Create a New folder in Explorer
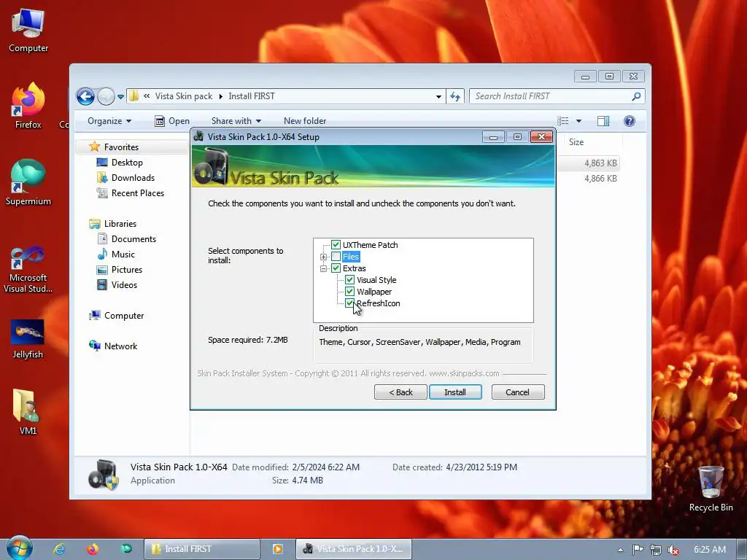The height and width of the screenshot is (560, 747). [305, 121]
